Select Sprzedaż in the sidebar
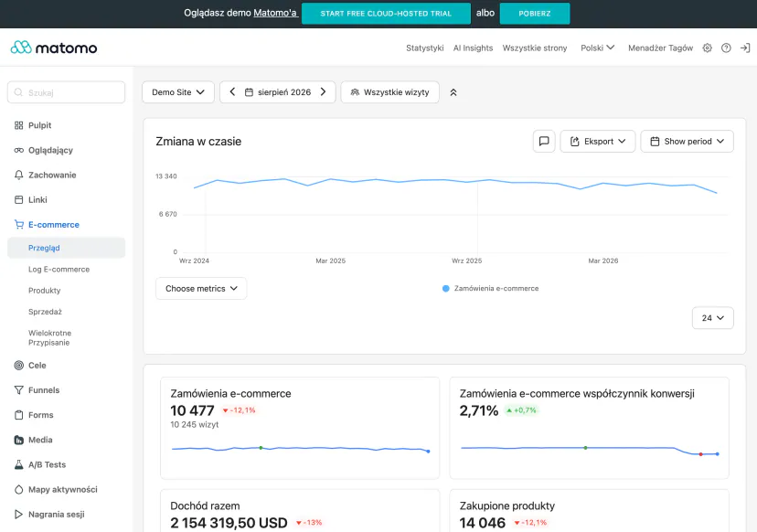The height and width of the screenshot is (532, 757). pos(46,312)
